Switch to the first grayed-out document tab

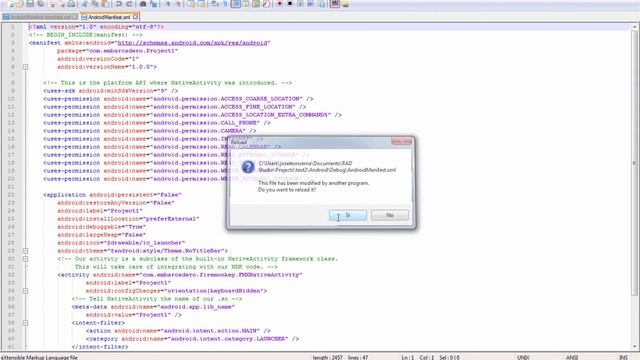click(x=40, y=17)
